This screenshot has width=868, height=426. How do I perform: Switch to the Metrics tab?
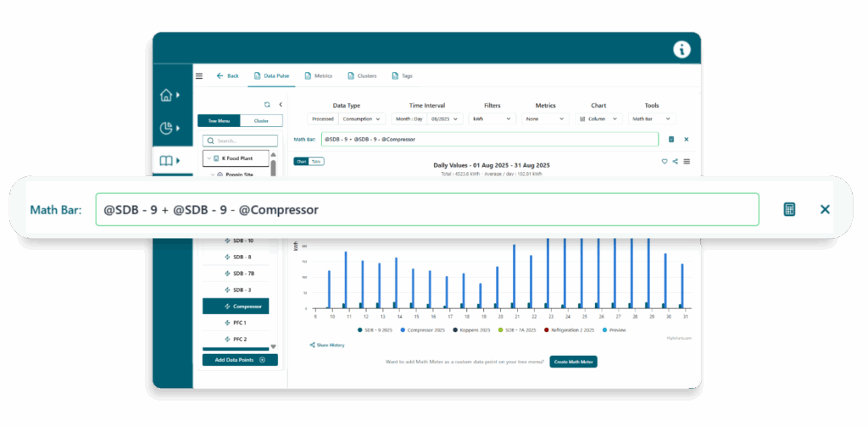(x=319, y=76)
